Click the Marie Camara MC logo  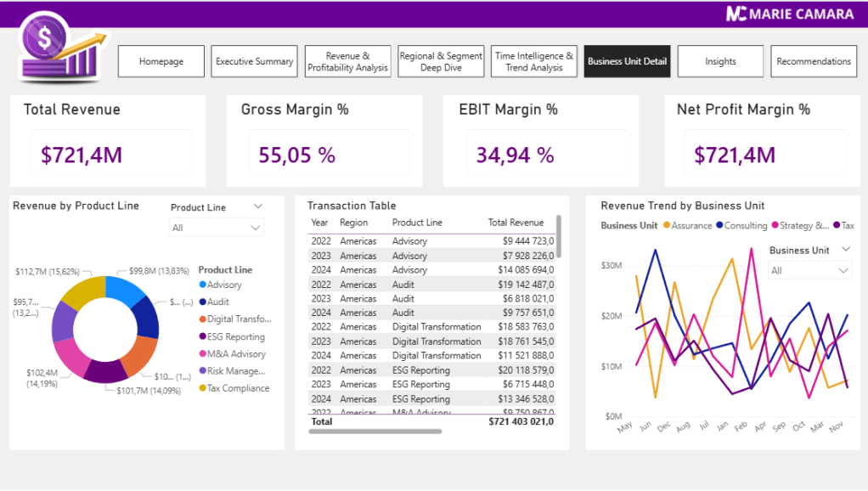736,13
